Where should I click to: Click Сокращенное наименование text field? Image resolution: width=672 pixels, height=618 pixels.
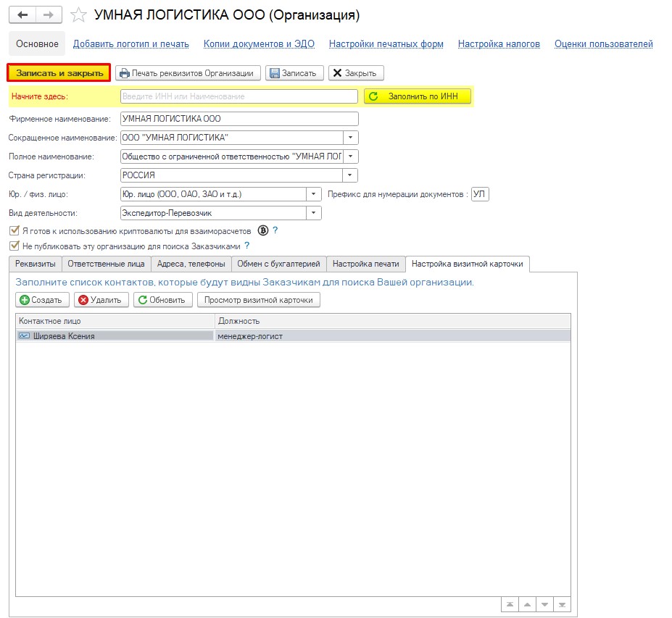pyautogui.click(x=232, y=138)
